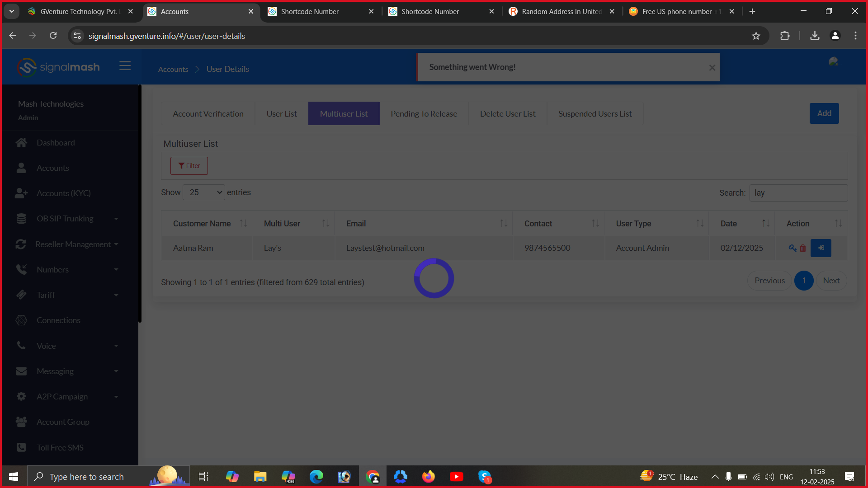Click the blue login-as-user arrow button
Viewport: 868px width, 488px height.
(821, 248)
